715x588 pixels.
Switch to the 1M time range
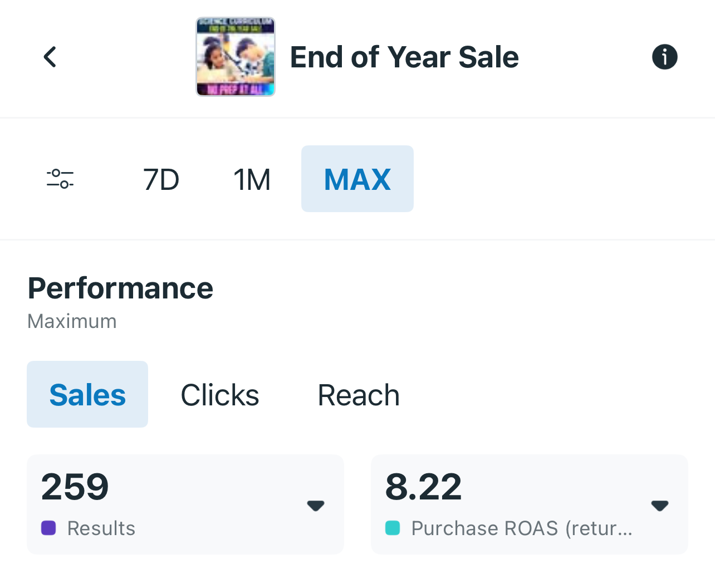(252, 179)
